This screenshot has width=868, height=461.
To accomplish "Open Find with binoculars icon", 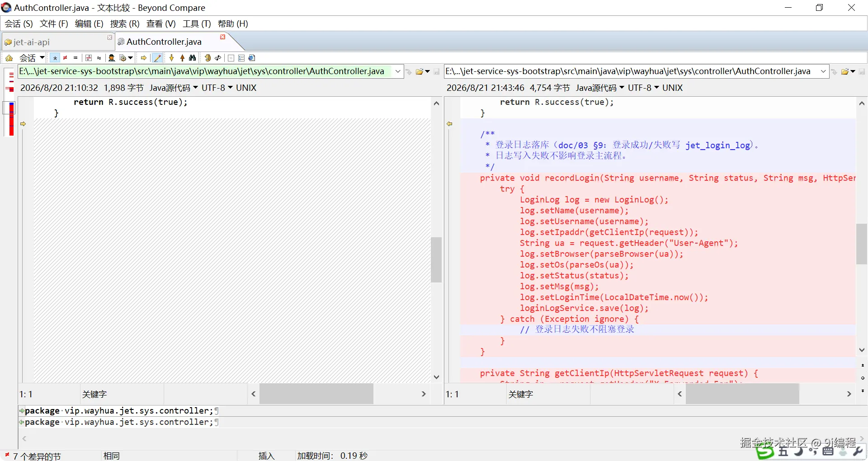I will [192, 58].
